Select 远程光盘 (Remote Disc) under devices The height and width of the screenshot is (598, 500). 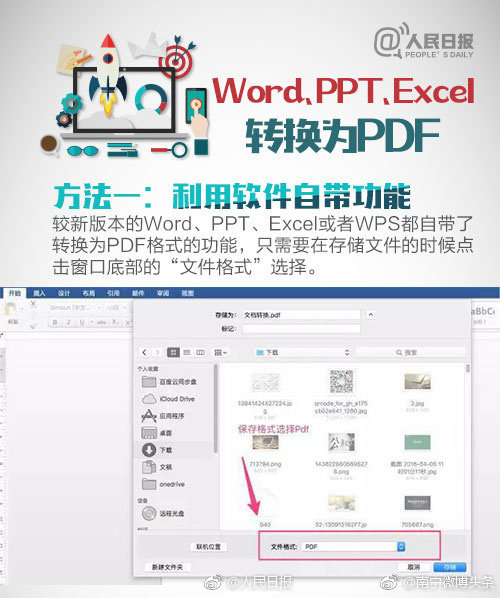coord(163,513)
